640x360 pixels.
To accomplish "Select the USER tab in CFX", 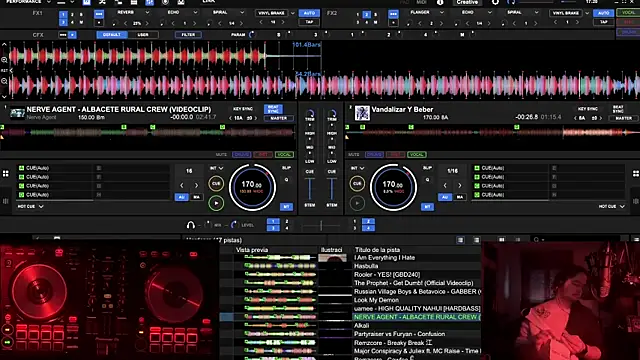I will (x=143, y=35).
